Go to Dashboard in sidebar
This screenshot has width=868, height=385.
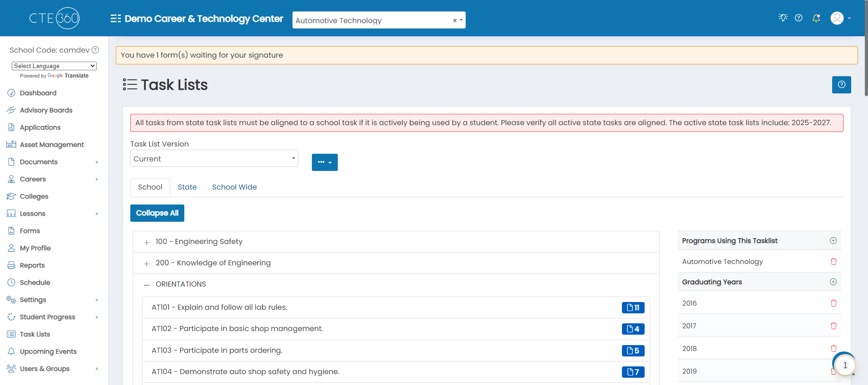coord(38,93)
